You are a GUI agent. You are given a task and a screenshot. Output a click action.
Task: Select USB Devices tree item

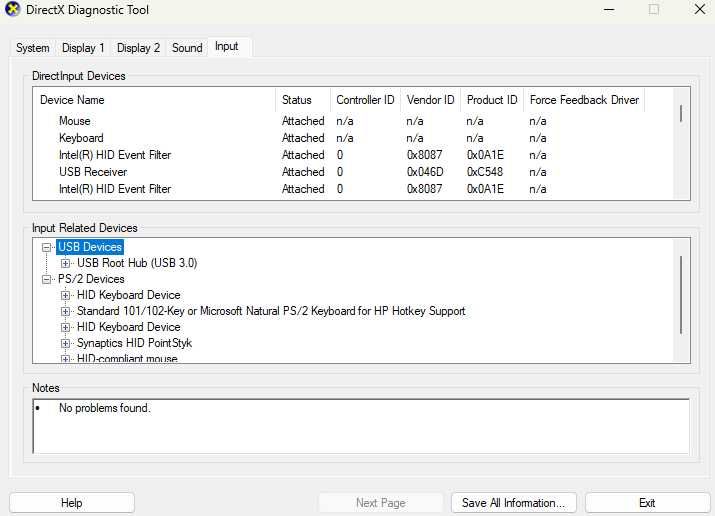90,247
